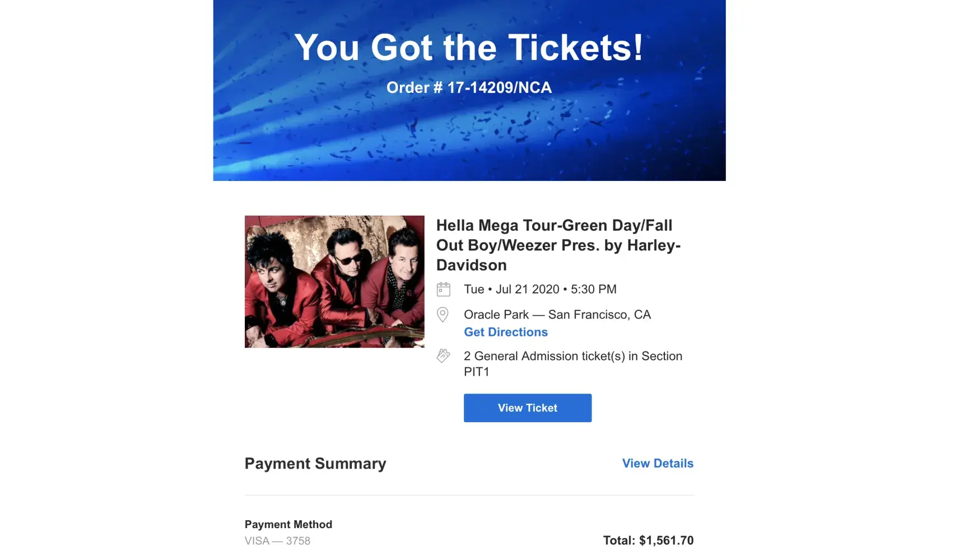Click the General Admission Section PIT1 text
Viewport: 959px width, 560px height.
(x=573, y=364)
